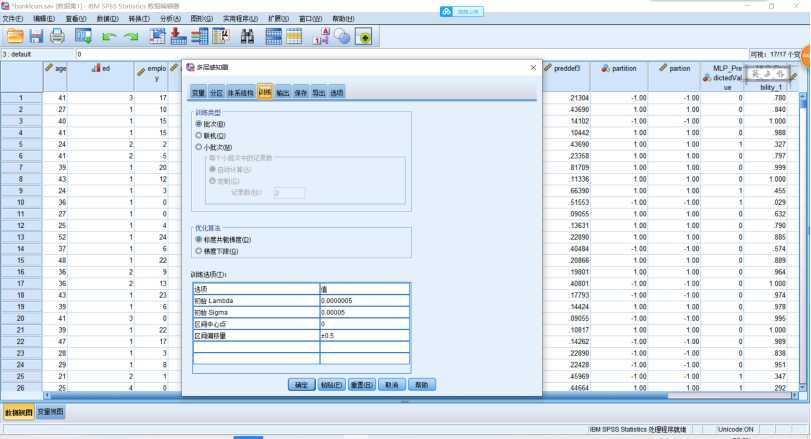Click the Use Variable Sets circles icon
811x439 pixels.
(x=342, y=36)
